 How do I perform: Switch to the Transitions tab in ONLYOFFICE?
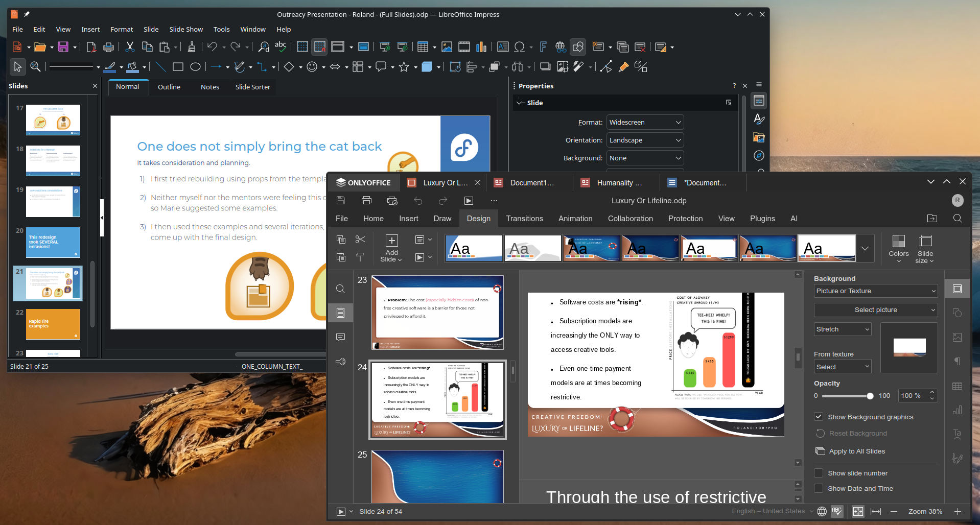click(524, 218)
